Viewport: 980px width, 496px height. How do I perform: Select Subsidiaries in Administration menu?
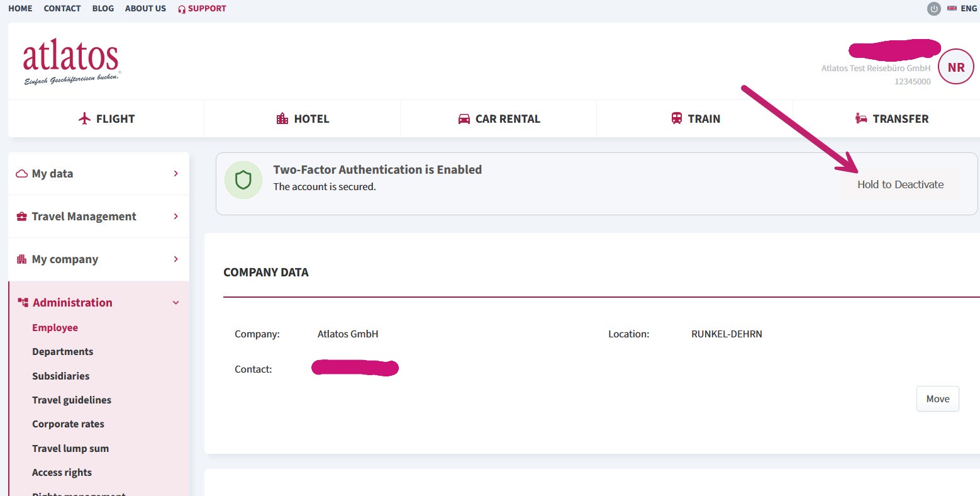[x=61, y=376]
